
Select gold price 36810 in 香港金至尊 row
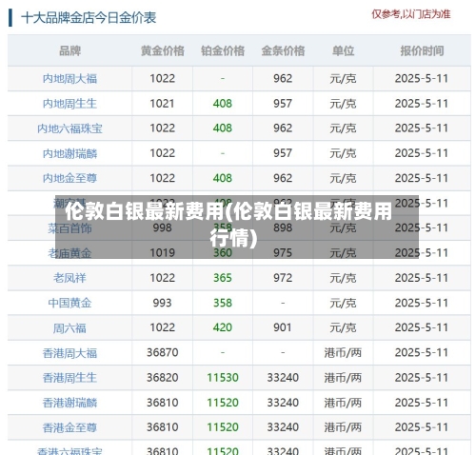tap(163, 427)
